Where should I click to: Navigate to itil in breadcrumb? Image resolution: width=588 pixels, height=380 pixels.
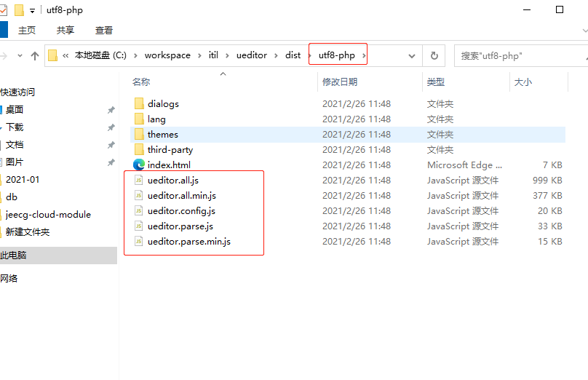[x=213, y=55]
